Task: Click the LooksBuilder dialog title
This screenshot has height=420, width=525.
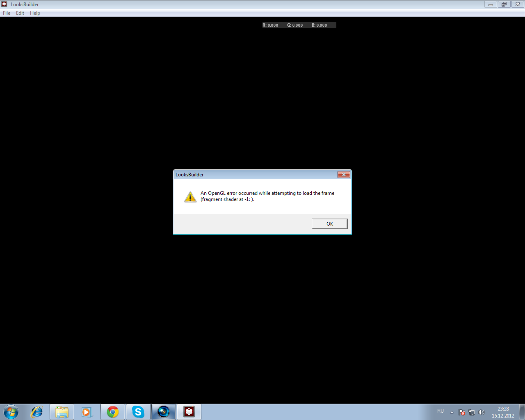Action: click(189, 175)
